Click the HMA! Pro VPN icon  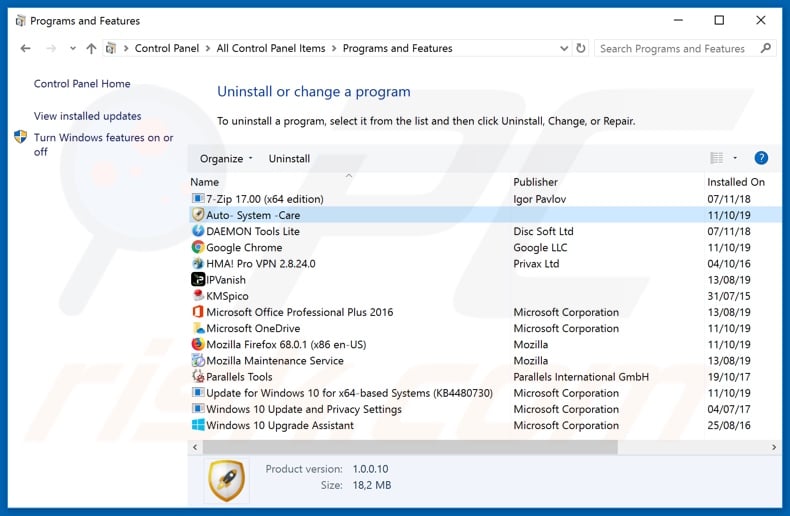point(198,263)
